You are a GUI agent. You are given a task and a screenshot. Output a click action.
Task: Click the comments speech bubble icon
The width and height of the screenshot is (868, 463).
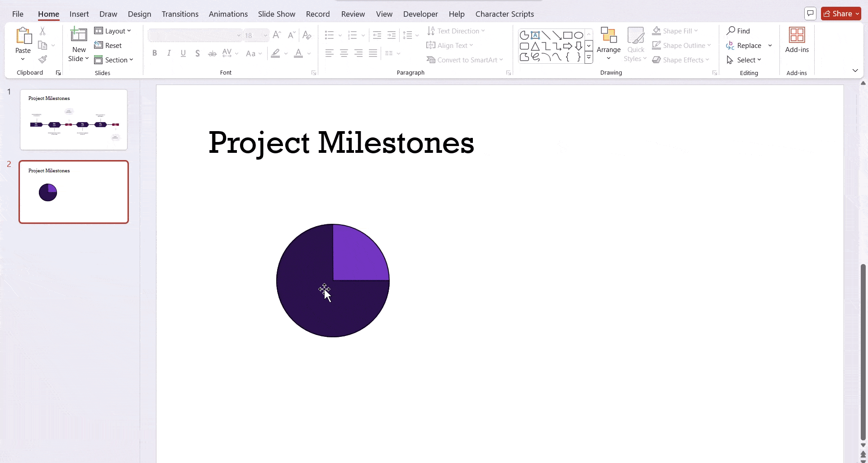tap(810, 14)
